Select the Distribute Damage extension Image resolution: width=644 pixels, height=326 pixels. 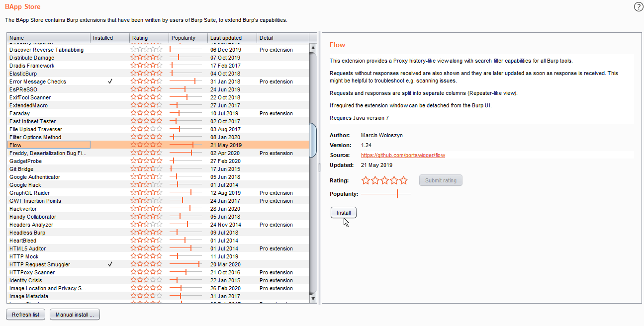pos(32,58)
